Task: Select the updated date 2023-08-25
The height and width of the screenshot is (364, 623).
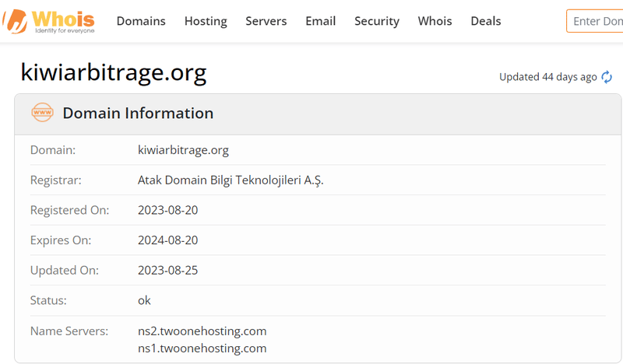Action: tap(167, 271)
